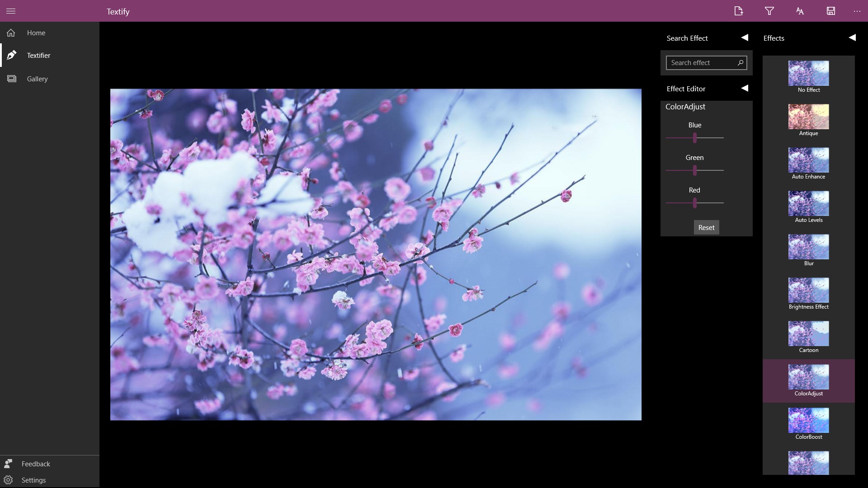868x488 pixels.
Task: Click the Blue slider handle
Action: 695,138
